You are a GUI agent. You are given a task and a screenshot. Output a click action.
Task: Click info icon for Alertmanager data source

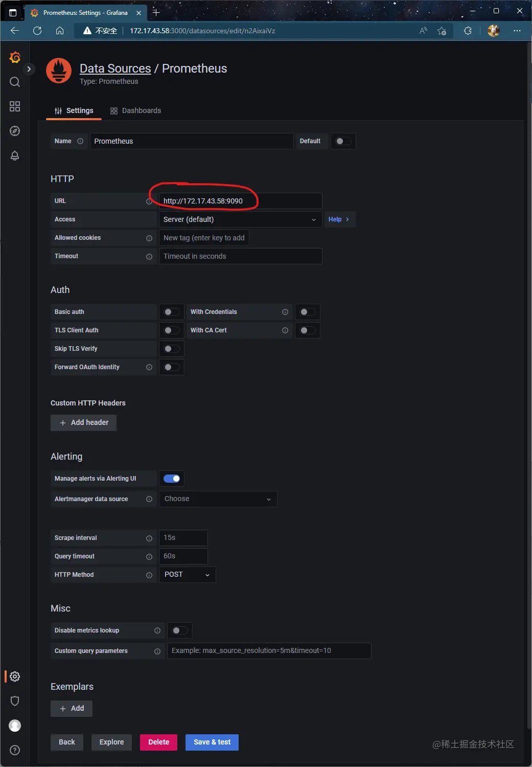coord(149,499)
